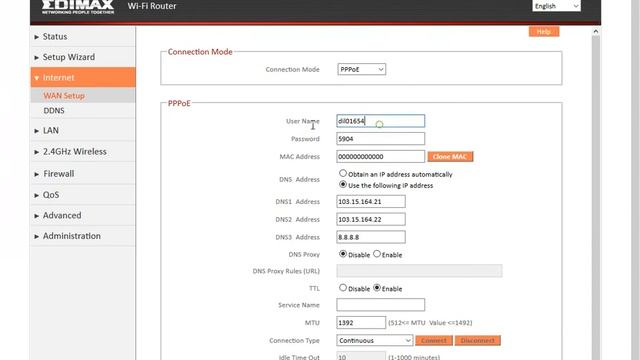The image size is (640, 360).
Task: Edit the DNS1 Address field
Action: pyautogui.click(x=371, y=202)
